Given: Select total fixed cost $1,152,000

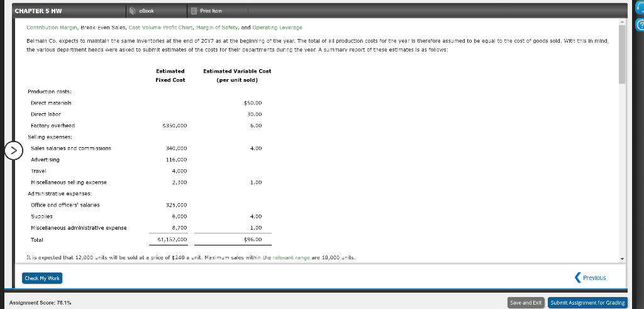Looking at the screenshot, I should pos(172,239).
